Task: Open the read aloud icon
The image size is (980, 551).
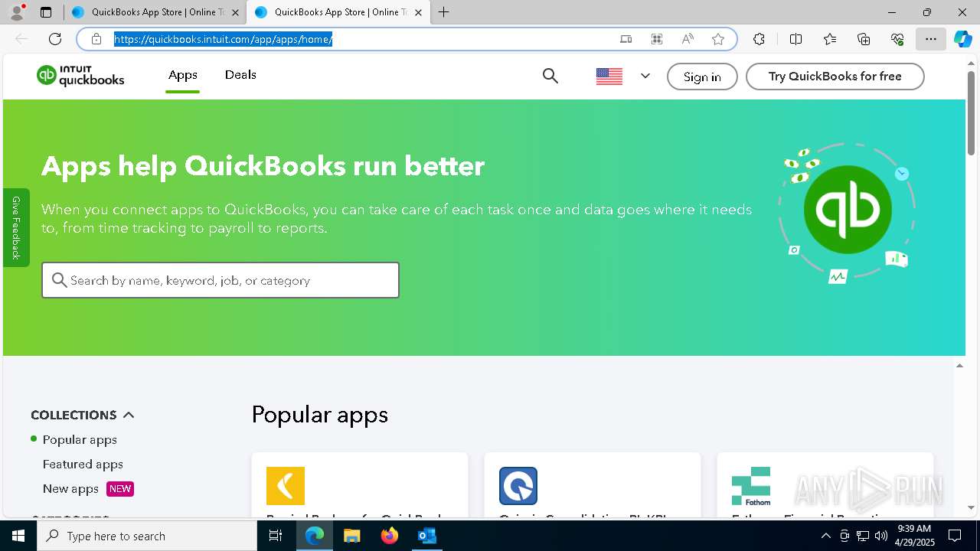Action: [688, 39]
